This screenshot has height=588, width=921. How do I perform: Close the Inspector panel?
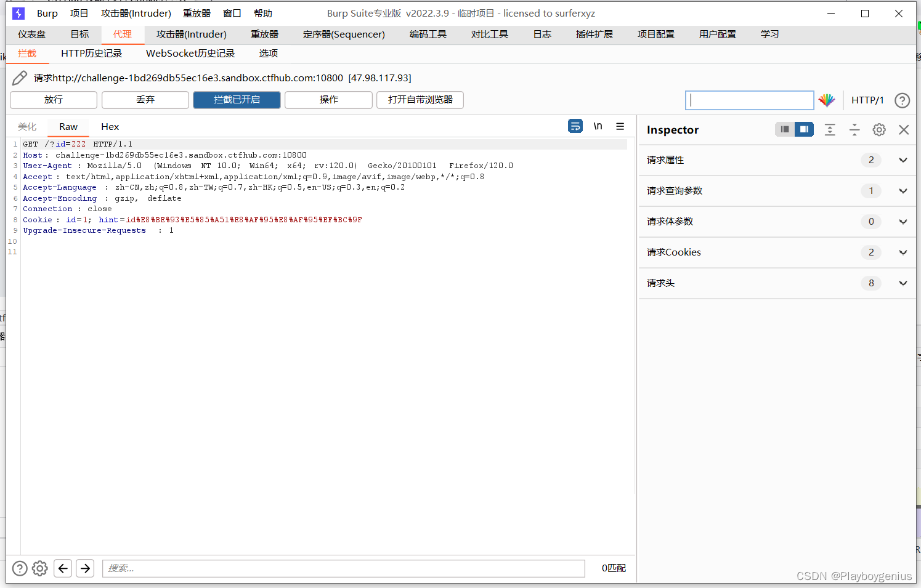point(904,129)
